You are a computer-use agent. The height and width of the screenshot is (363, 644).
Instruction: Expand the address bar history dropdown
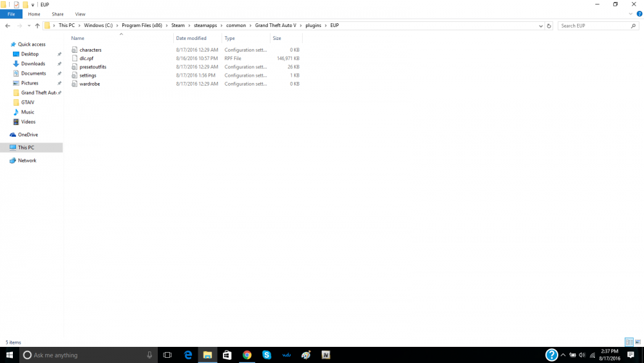(x=540, y=26)
